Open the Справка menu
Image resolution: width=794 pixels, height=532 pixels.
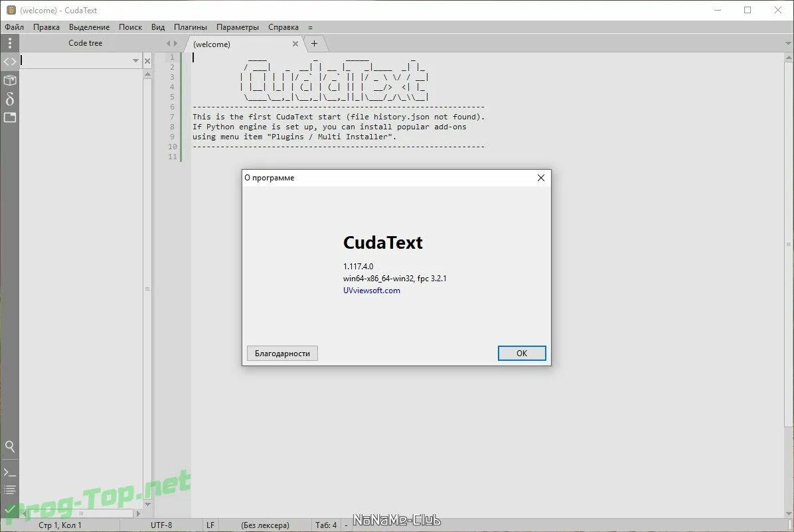click(283, 27)
